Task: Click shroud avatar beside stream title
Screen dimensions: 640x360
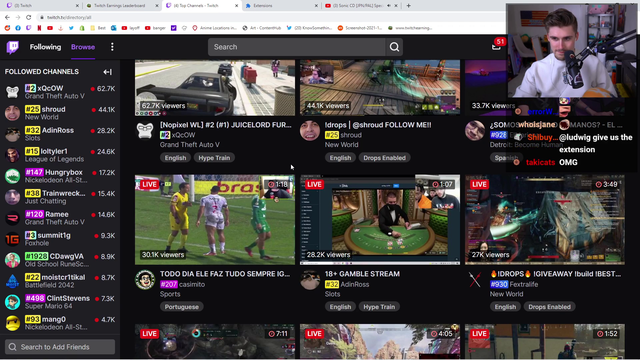Action: pos(310,131)
